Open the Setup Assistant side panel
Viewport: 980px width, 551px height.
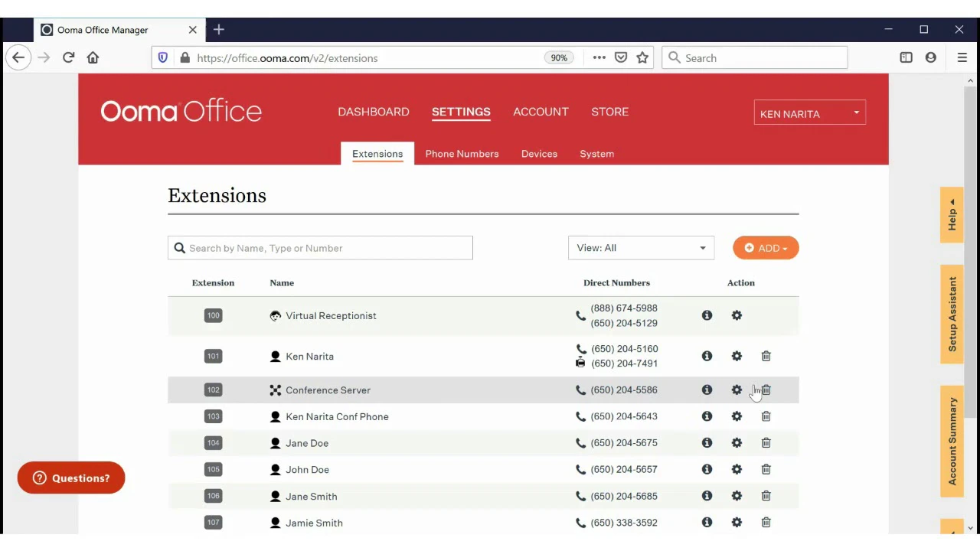pyautogui.click(x=952, y=314)
